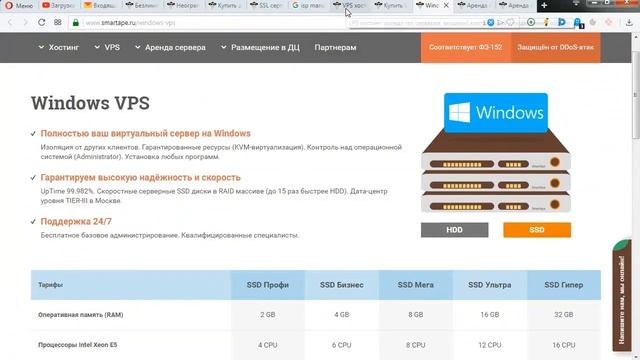Select the HDD disk type toggle
640x360 pixels.
tap(454, 230)
